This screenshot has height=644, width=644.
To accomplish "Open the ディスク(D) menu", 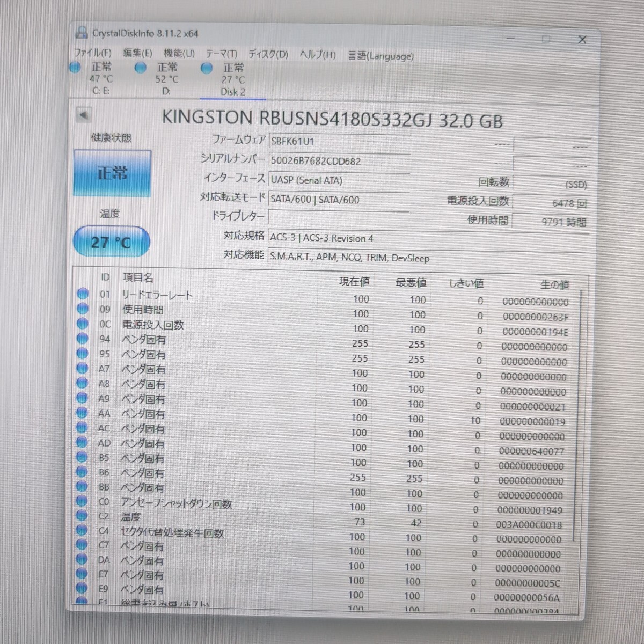I will pyautogui.click(x=268, y=55).
